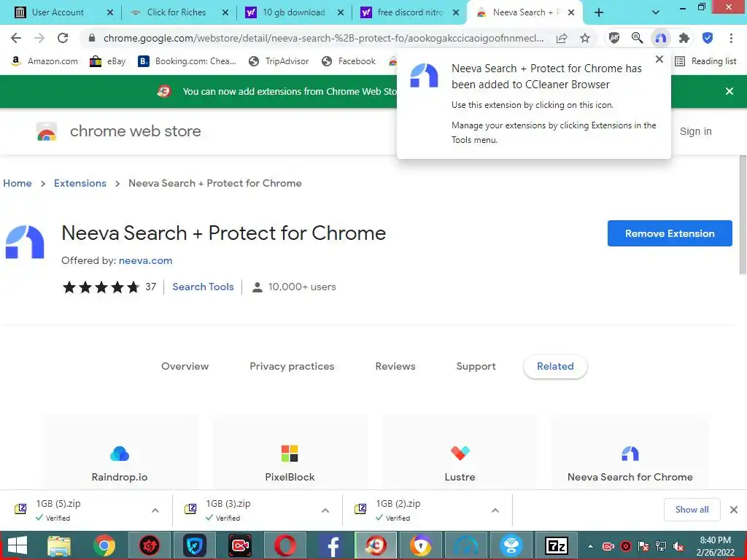Bookmark this page with the star icon
This screenshot has width=747, height=560.
click(x=585, y=38)
